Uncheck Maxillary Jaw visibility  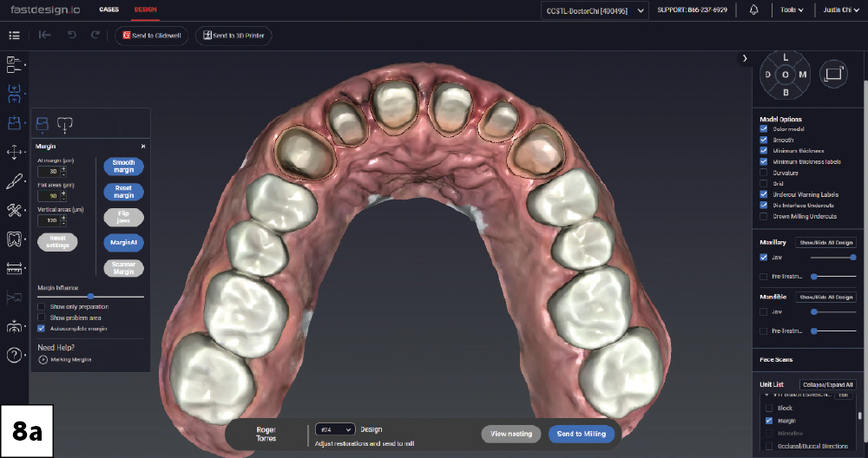pos(763,258)
